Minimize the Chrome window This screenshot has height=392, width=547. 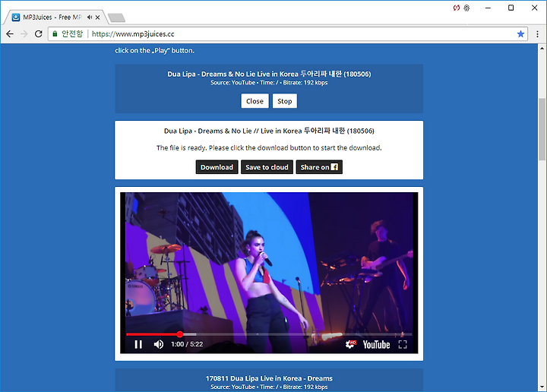(488, 8)
